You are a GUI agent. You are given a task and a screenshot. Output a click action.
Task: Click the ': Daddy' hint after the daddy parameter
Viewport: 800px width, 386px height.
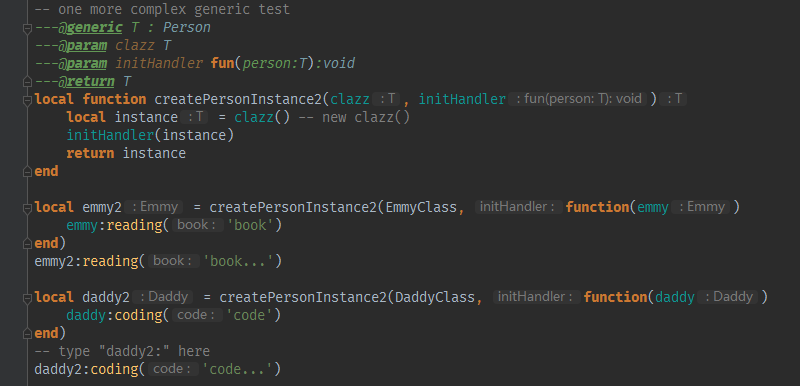pyautogui.click(x=729, y=297)
